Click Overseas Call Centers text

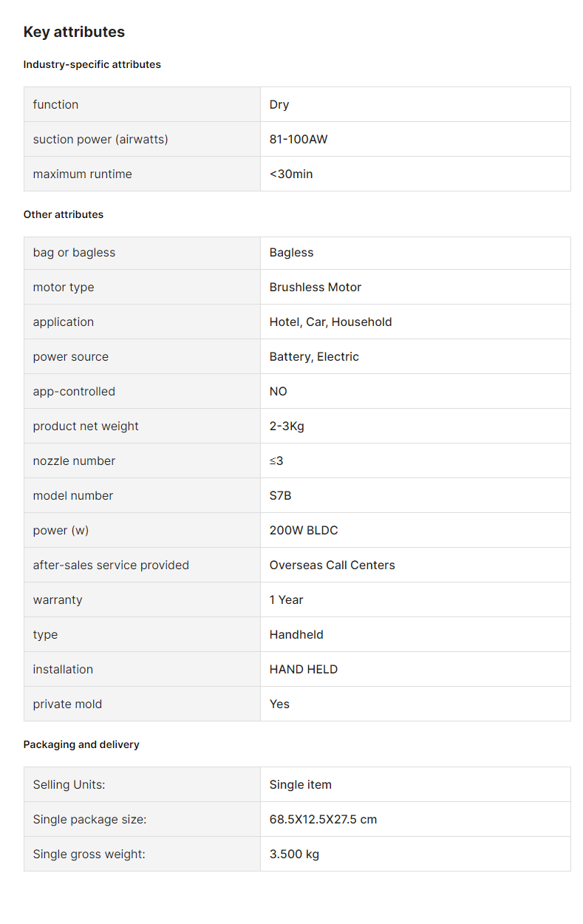(333, 565)
